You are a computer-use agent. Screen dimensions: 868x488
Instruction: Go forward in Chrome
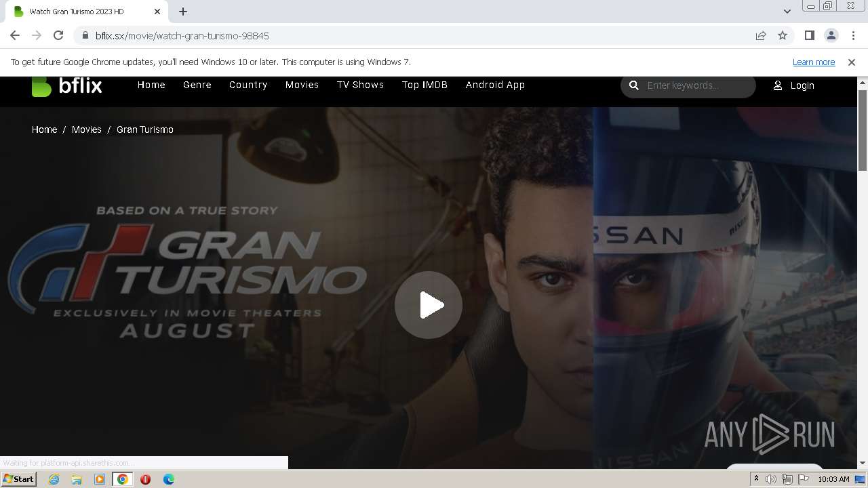(37, 35)
